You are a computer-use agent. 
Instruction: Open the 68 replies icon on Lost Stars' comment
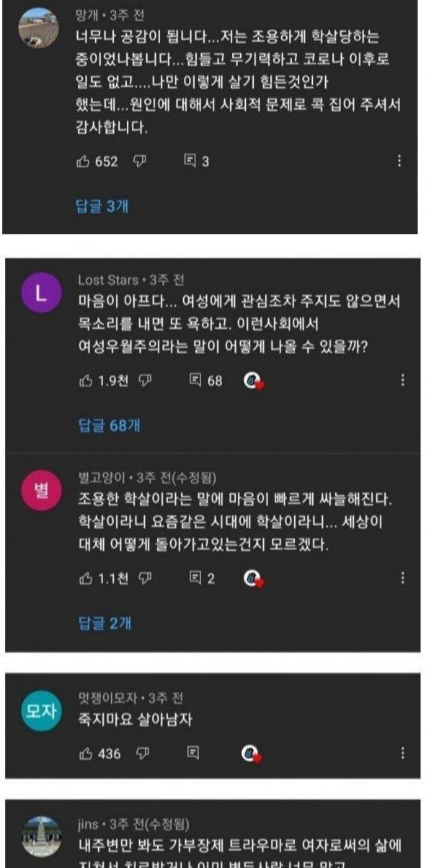click(x=195, y=380)
